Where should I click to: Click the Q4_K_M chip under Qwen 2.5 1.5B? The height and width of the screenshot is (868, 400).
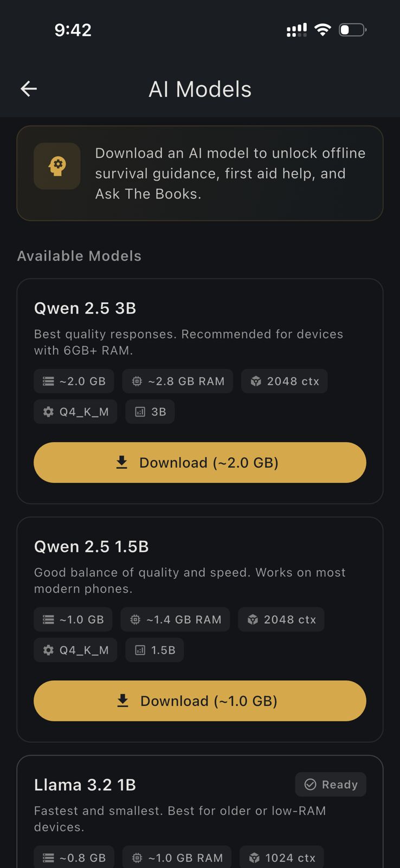[75, 649]
